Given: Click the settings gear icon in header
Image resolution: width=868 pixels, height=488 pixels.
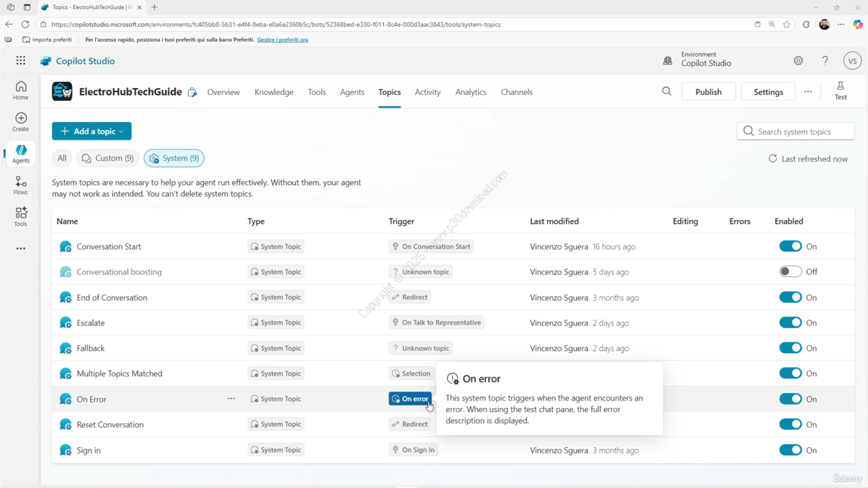Looking at the screenshot, I should pos(798,60).
